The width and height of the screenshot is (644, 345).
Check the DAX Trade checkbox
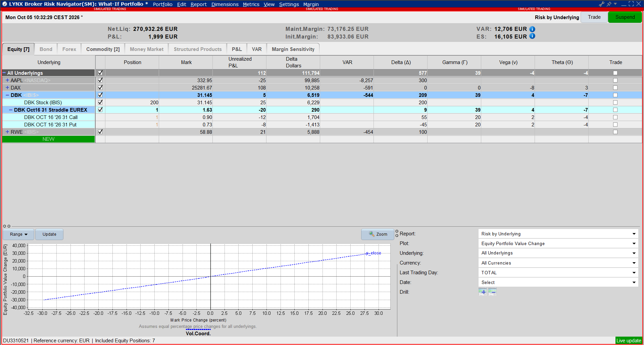pyautogui.click(x=615, y=88)
